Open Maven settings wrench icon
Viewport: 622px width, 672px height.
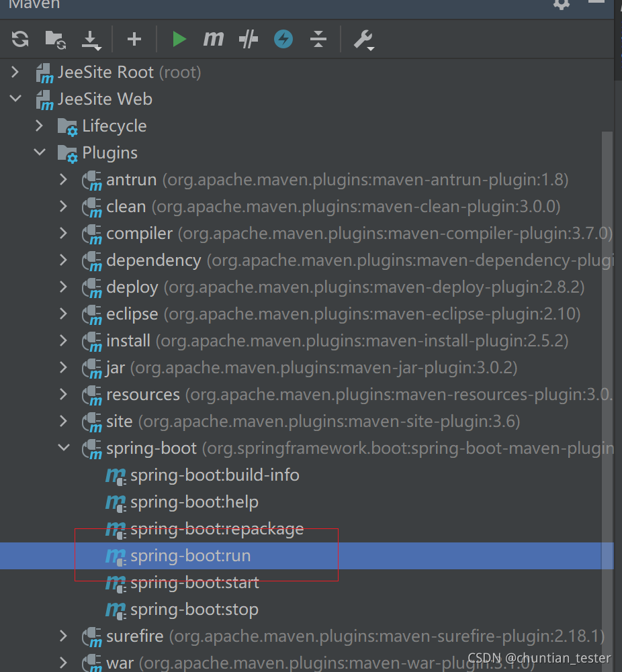(364, 40)
